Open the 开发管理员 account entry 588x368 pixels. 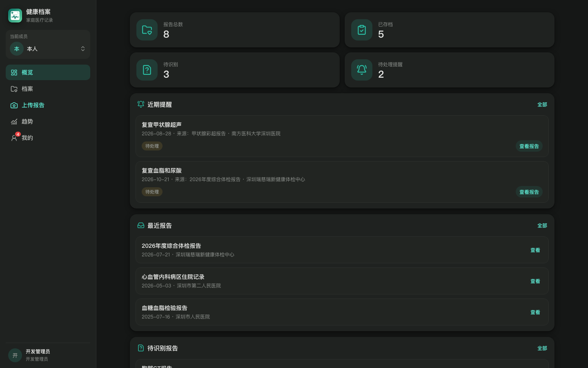coord(48,355)
